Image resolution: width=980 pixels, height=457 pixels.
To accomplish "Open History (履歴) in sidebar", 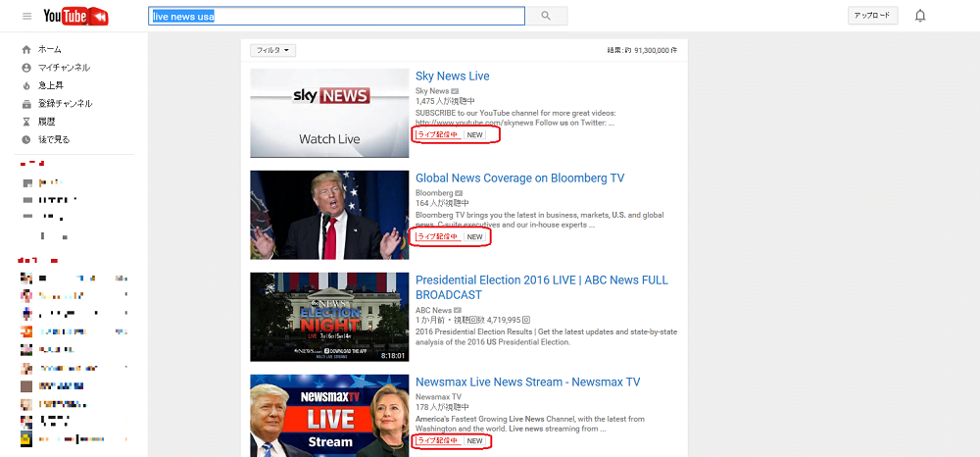I will [x=46, y=122].
